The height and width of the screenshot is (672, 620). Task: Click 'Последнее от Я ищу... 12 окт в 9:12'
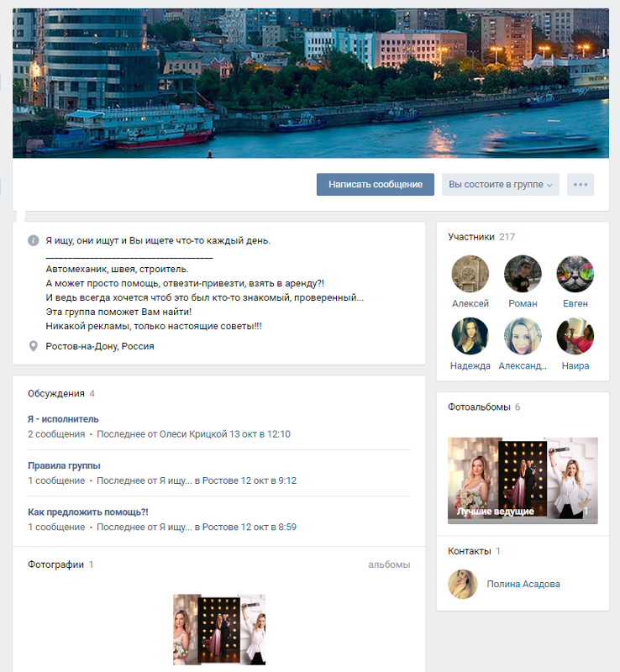point(197,480)
